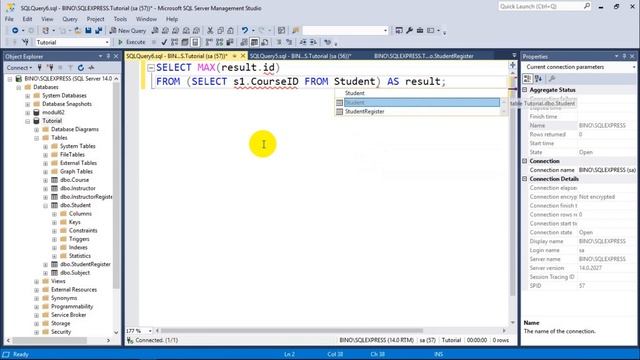
Task: Click the Properties wrench icon in toolbar
Action: pyautogui.click(x=409, y=31)
